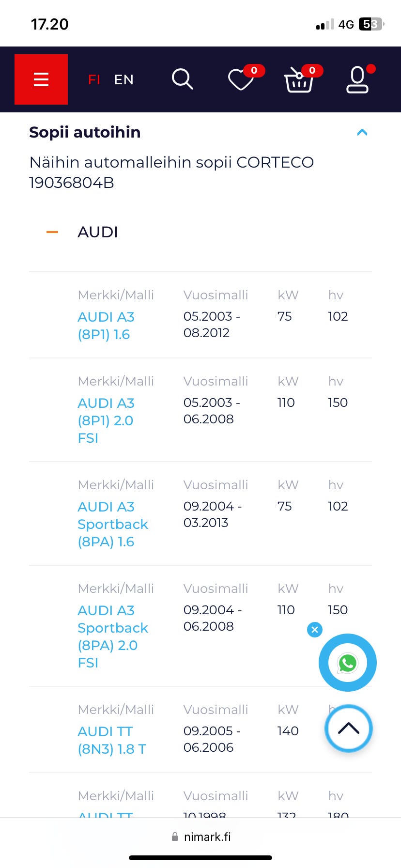Viewport: 401px width, 868px height.
Task: Tap the nimark.fi address bar
Action: point(201,837)
